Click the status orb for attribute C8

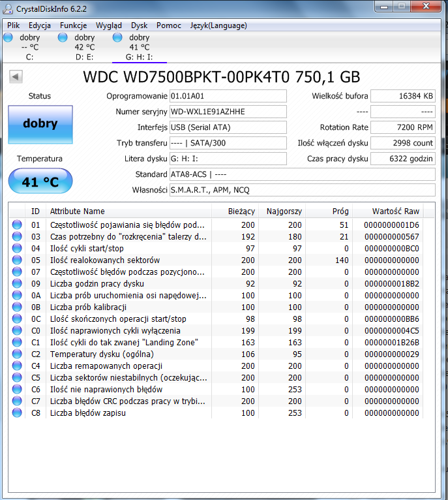click(x=17, y=413)
